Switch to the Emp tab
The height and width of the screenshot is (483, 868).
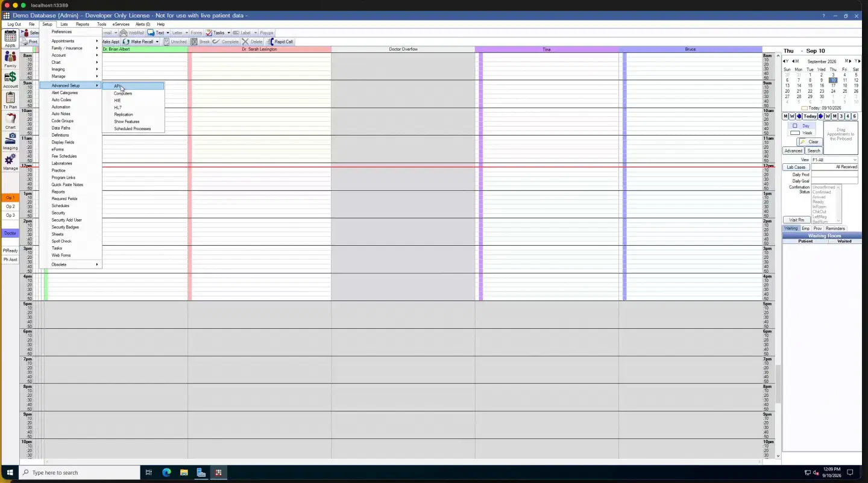(x=805, y=228)
